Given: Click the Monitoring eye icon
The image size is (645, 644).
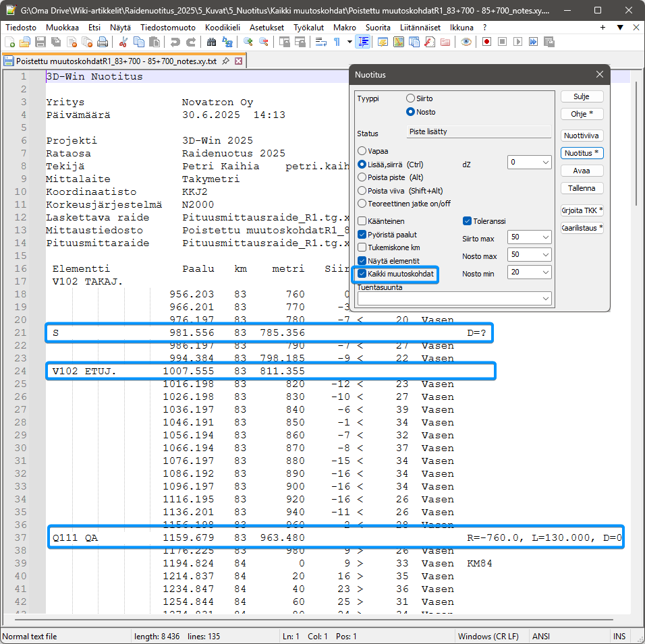Looking at the screenshot, I should coord(466,42).
